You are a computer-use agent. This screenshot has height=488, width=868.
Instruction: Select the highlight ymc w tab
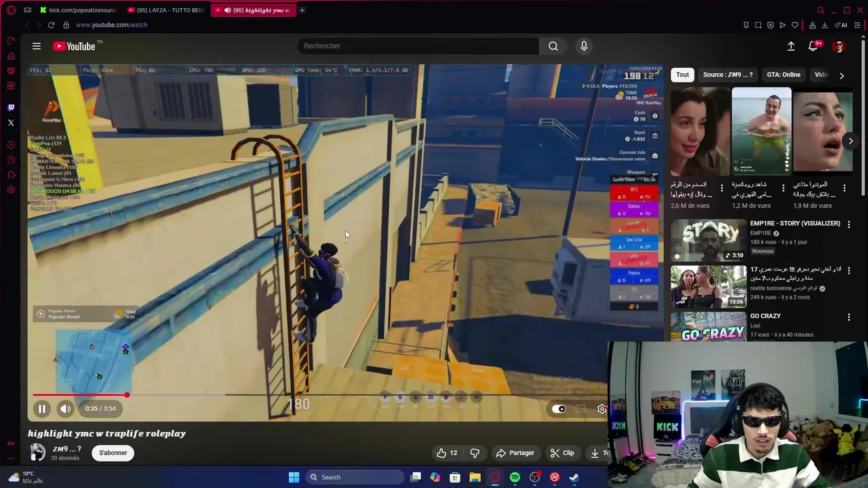pyautogui.click(x=252, y=10)
